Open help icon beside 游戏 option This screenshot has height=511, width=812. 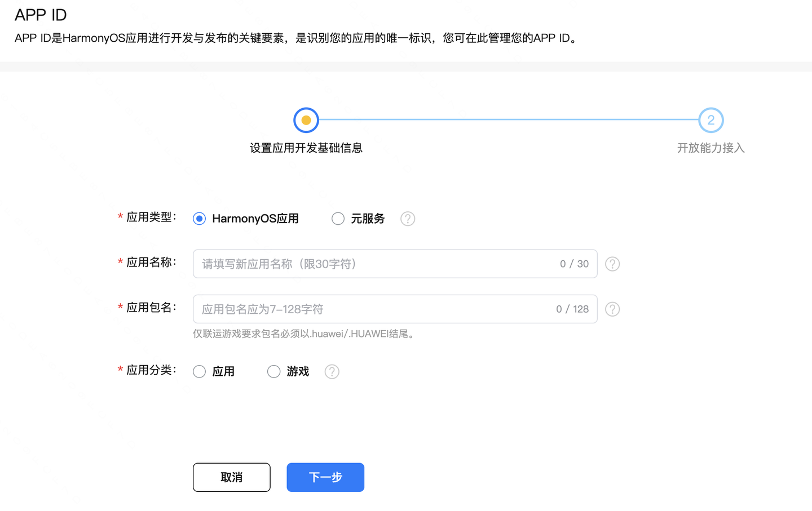click(332, 372)
